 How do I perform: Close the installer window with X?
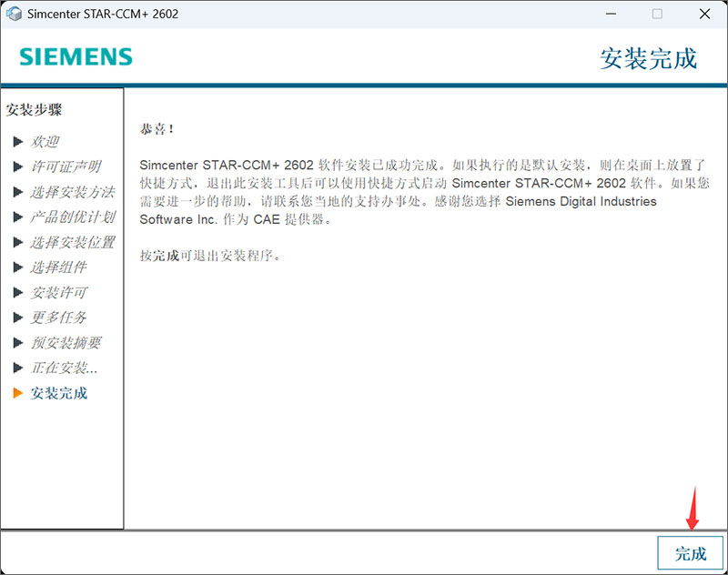click(704, 14)
